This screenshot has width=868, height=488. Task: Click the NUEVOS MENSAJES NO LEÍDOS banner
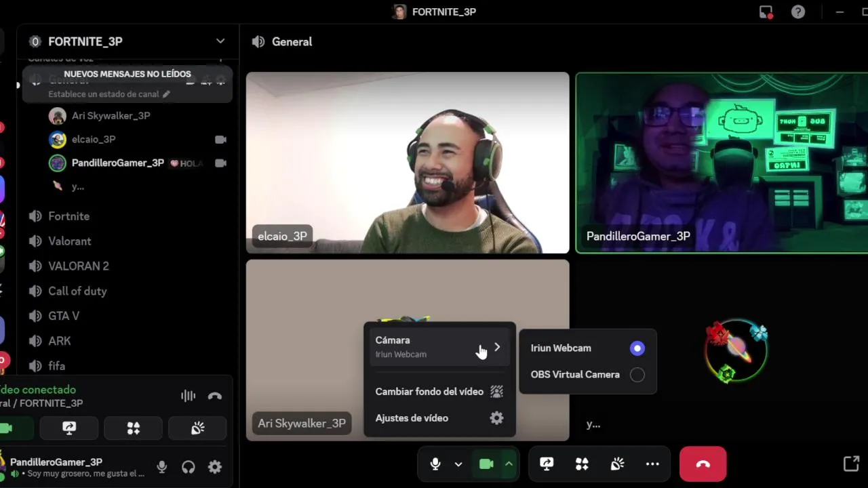click(x=127, y=74)
